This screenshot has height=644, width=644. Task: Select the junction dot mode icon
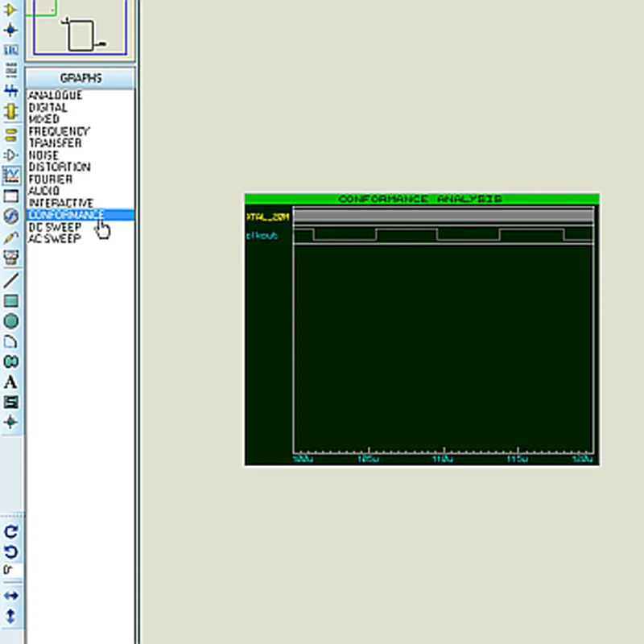pos(10,30)
